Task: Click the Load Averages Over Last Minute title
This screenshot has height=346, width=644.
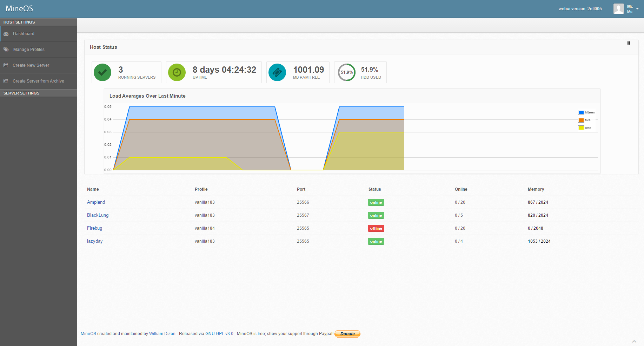Action: click(147, 96)
